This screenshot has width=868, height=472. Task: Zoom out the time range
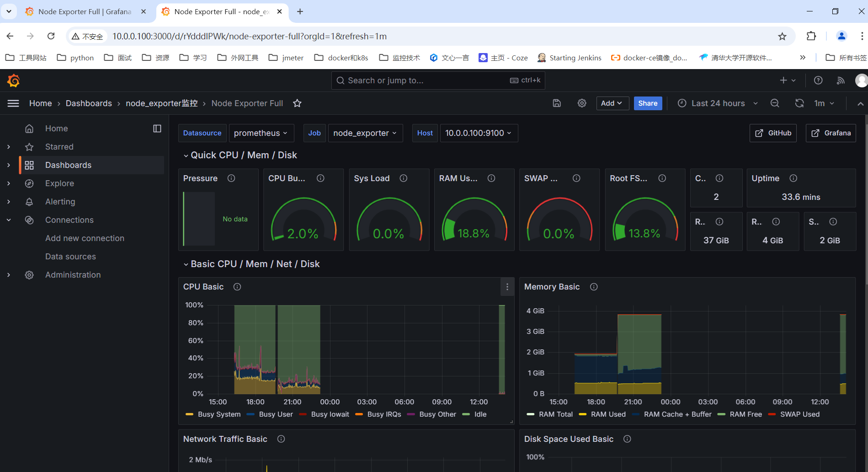click(x=775, y=103)
